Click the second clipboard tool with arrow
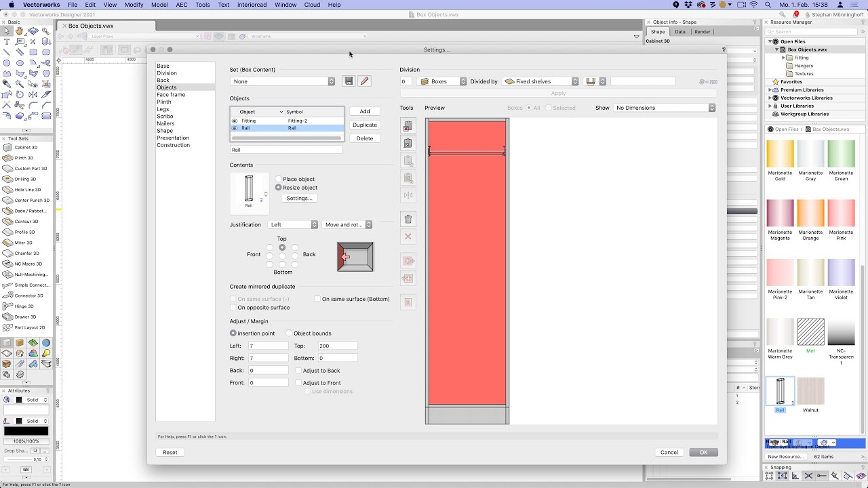This screenshot has height=488, width=868. click(408, 144)
